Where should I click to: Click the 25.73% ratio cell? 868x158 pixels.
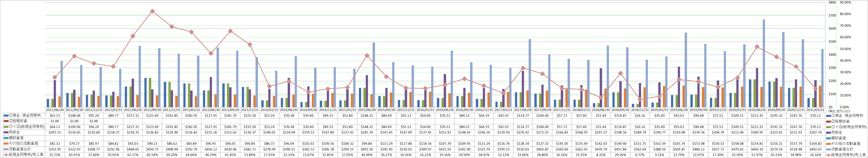click(55, 155)
